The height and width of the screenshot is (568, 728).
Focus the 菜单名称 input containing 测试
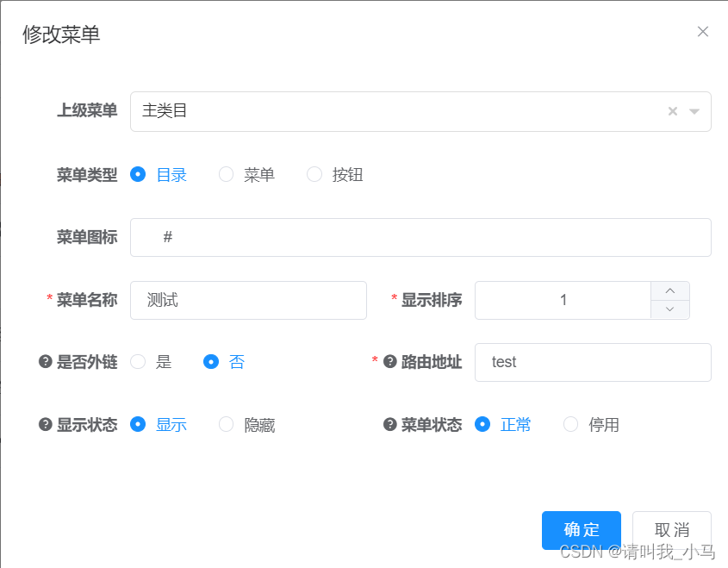248,300
